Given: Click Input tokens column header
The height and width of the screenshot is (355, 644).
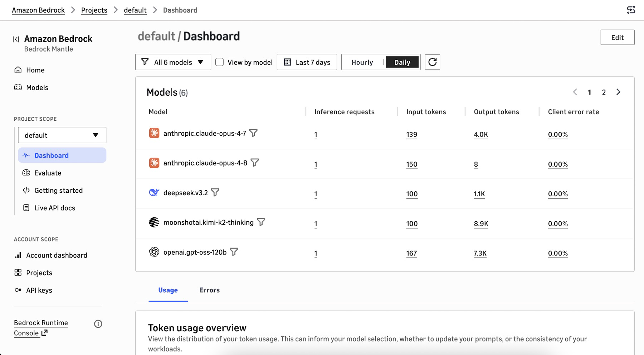Looking at the screenshot, I should click(x=426, y=112).
